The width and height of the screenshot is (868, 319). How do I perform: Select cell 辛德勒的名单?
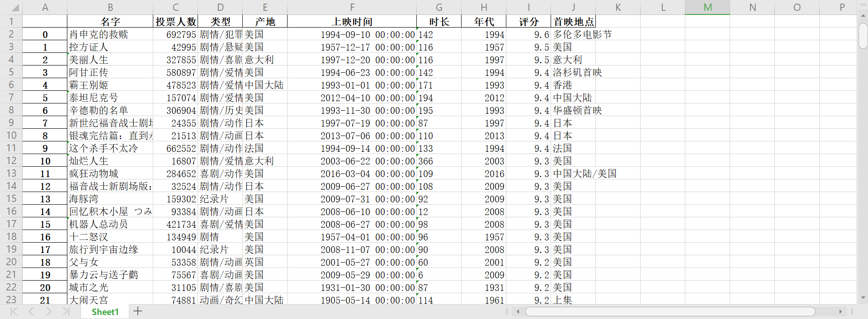coord(110,110)
